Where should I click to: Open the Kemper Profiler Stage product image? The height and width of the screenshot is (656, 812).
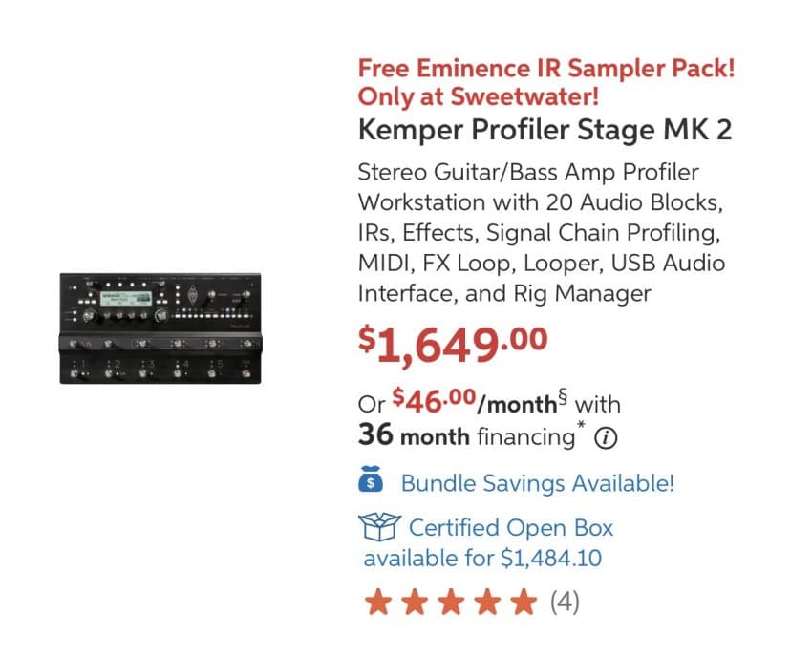pos(160,328)
